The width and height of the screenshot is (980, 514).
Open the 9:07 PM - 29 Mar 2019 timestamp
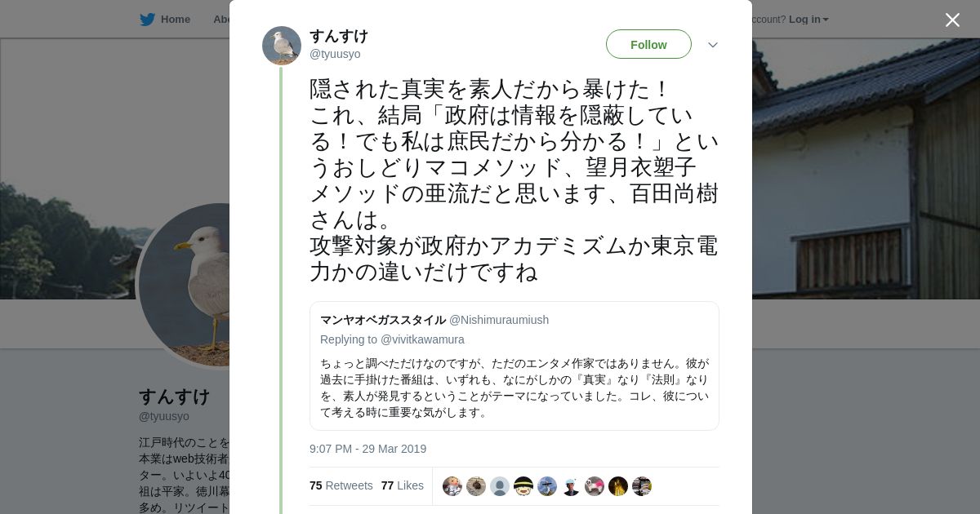pyautogui.click(x=367, y=449)
